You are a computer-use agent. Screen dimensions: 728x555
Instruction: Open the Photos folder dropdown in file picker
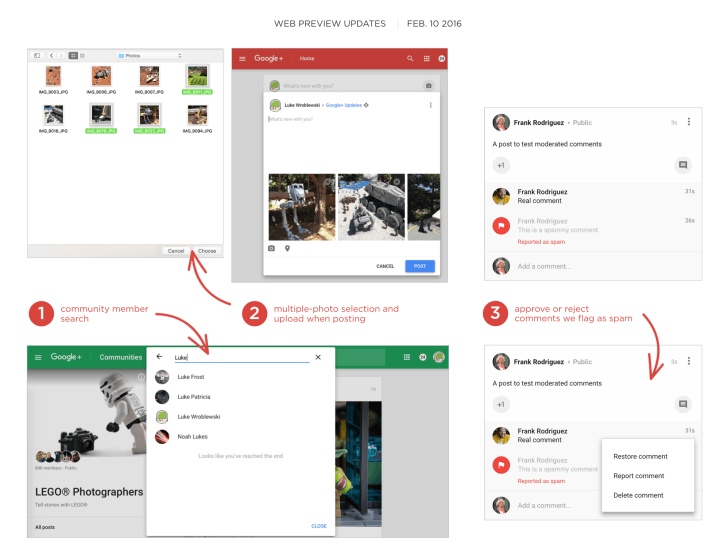tap(149, 54)
